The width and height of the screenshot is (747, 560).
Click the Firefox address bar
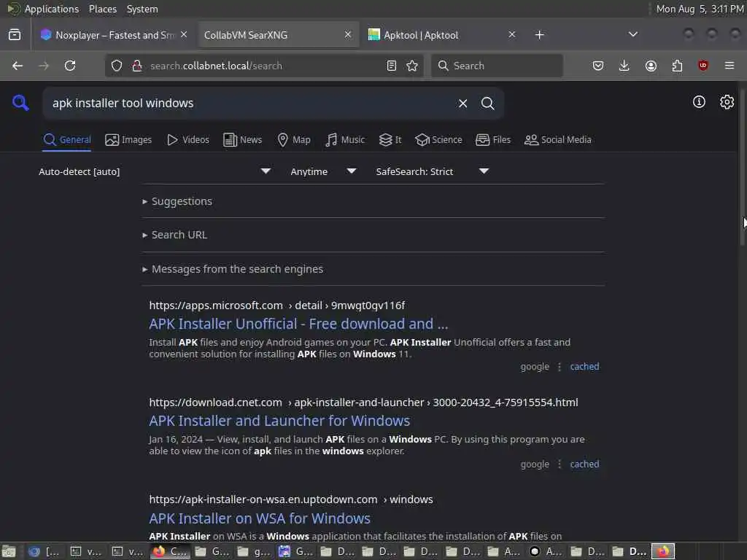coord(264,66)
